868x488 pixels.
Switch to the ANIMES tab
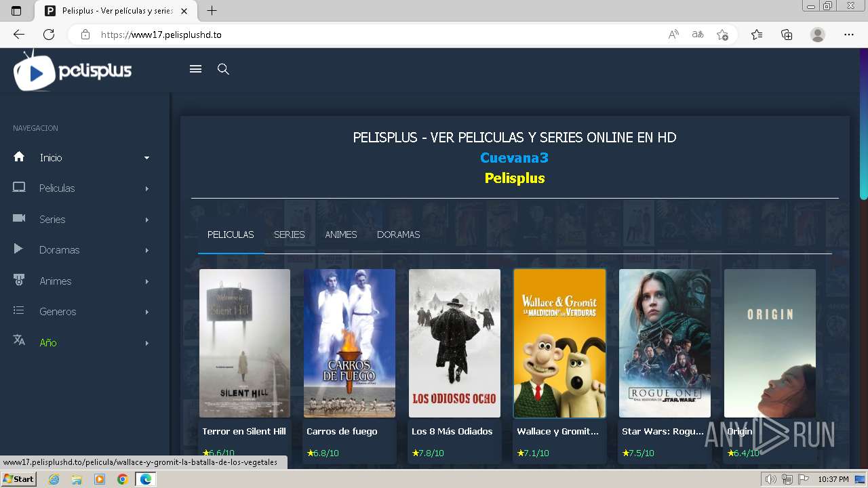point(341,235)
